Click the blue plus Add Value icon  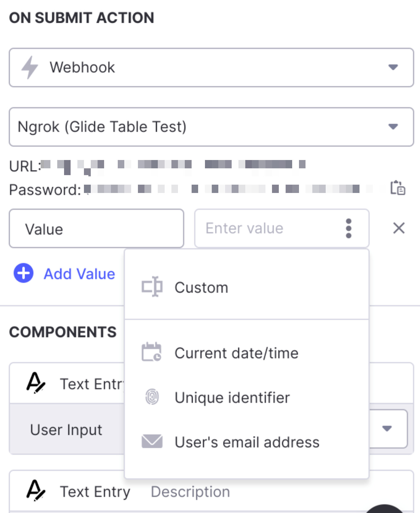tap(23, 273)
